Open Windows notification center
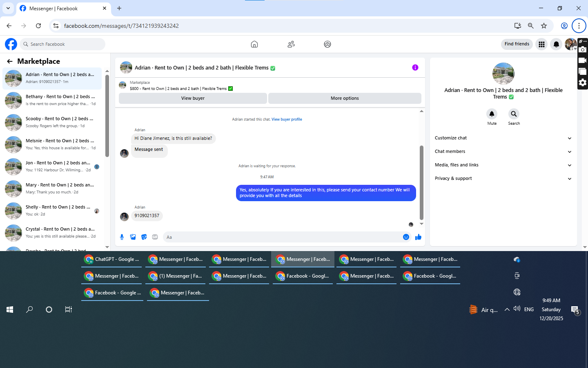588x368 pixels. click(x=575, y=310)
